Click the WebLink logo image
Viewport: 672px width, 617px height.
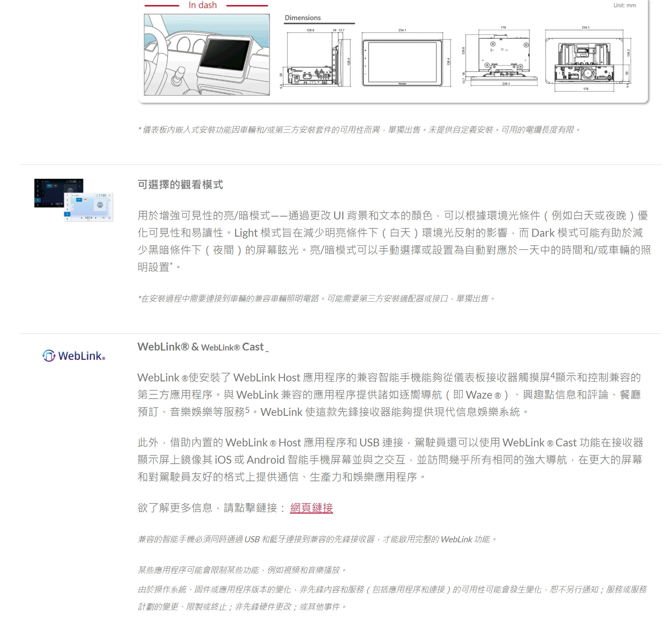tap(74, 356)
